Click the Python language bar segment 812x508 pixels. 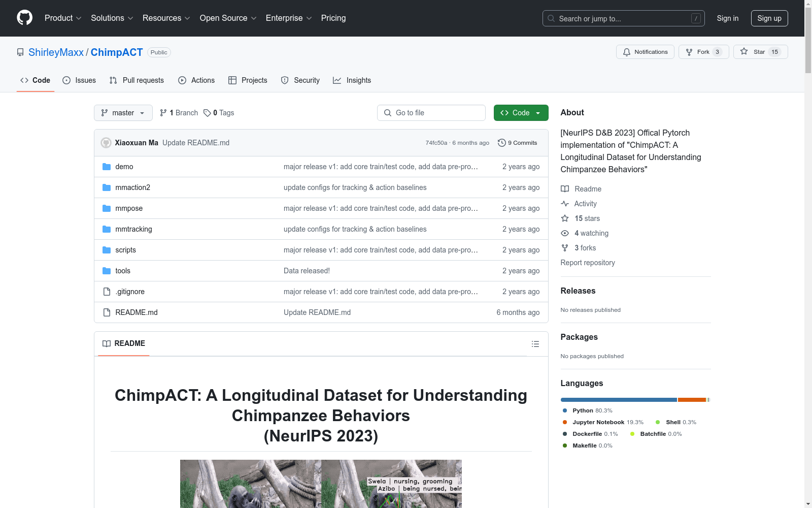point(619,400)
